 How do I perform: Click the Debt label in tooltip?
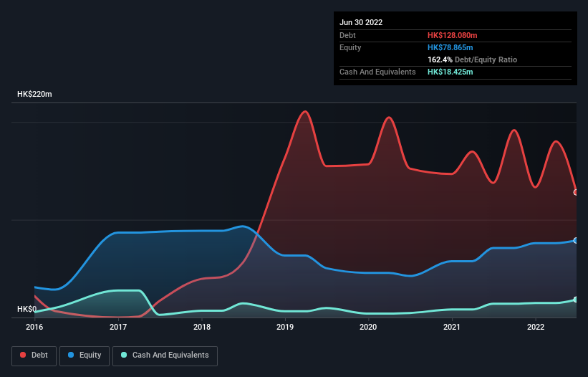347,35
